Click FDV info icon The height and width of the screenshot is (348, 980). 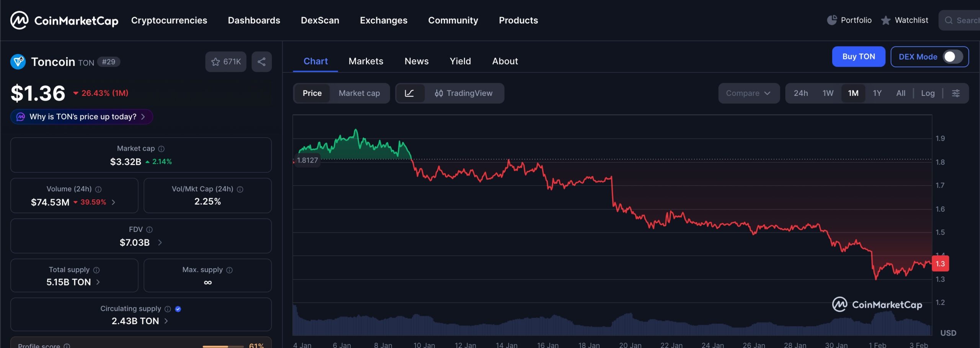(150, 230)
